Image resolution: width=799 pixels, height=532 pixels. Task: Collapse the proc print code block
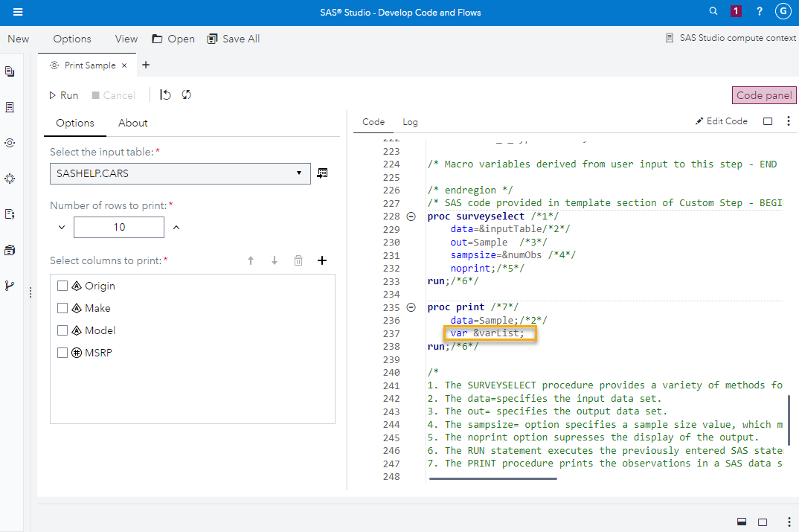coord(411,307)
